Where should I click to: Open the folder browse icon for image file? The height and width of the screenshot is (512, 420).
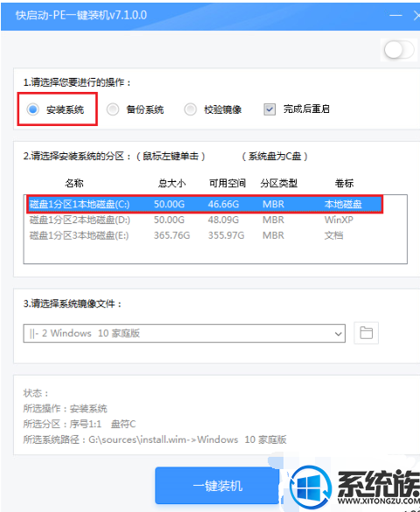tap(366, 333)
